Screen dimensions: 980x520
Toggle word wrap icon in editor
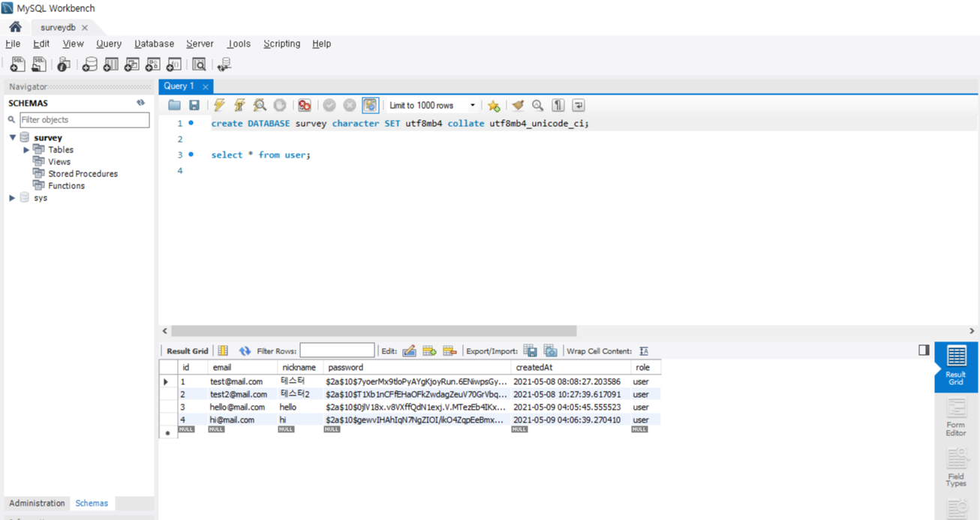pyautogui.click(x=578, y=105)
